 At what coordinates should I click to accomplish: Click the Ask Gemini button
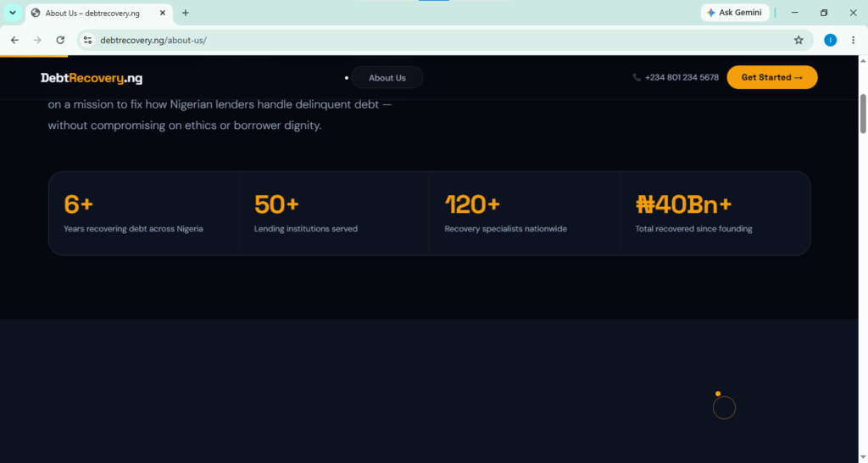(x=735, y=12)
